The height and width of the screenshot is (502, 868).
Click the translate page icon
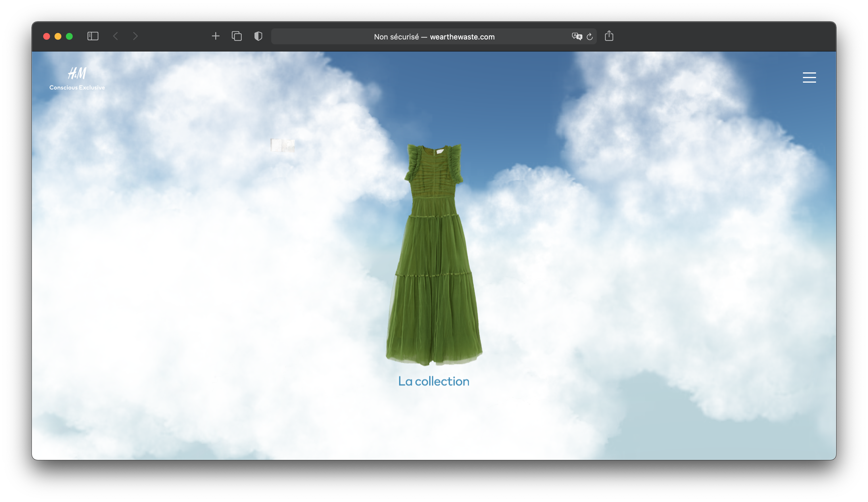577,37
